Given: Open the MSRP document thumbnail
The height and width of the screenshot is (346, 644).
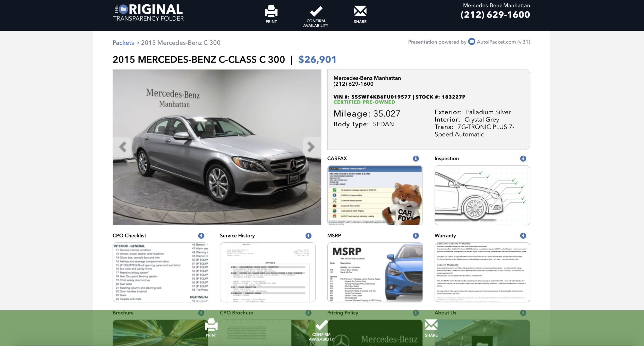Looking at the screenshot, I should pos(375,272).
